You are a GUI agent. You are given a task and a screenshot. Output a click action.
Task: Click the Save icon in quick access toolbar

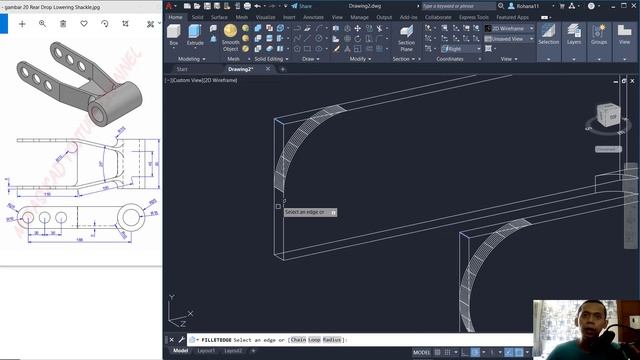[207, 6]
